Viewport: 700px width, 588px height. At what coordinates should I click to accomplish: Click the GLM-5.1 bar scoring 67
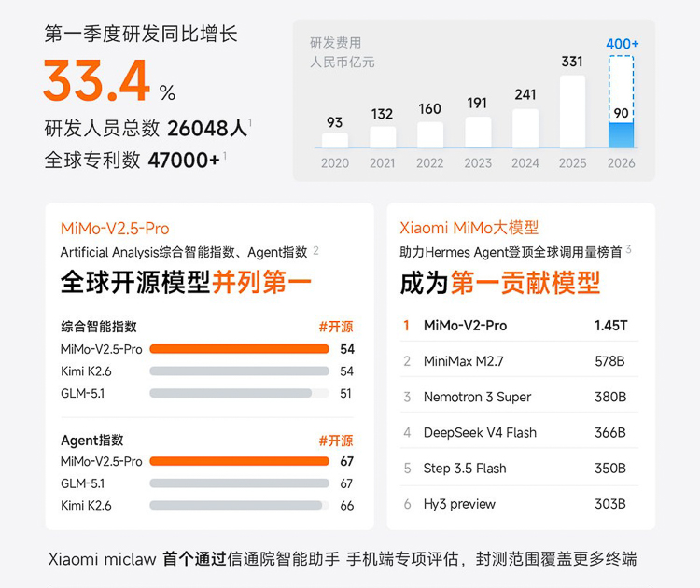pyautogui.click(x=239, y=483)
